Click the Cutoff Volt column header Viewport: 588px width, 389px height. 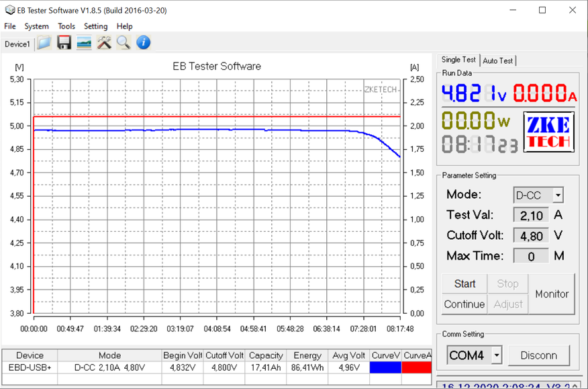224,355
